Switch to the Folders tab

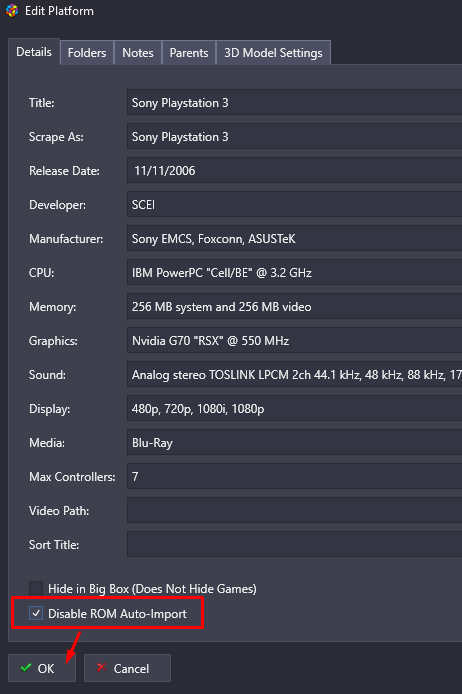tap(87, 53)
